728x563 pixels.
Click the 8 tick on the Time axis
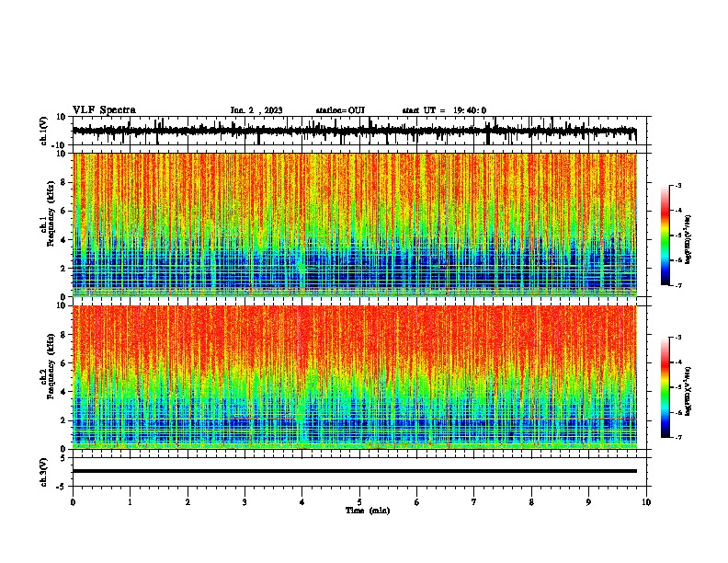click(531, 502)
